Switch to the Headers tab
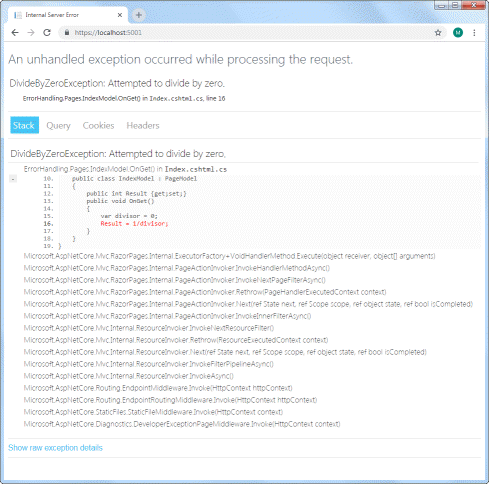The image size is (489, 484). pos(143,126)
